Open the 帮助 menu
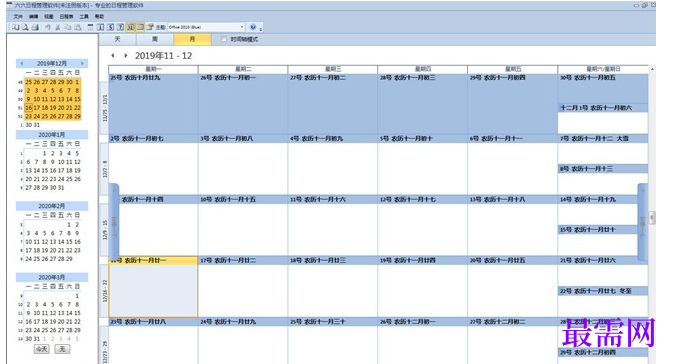The image size is (674, 364). (99, 16)
